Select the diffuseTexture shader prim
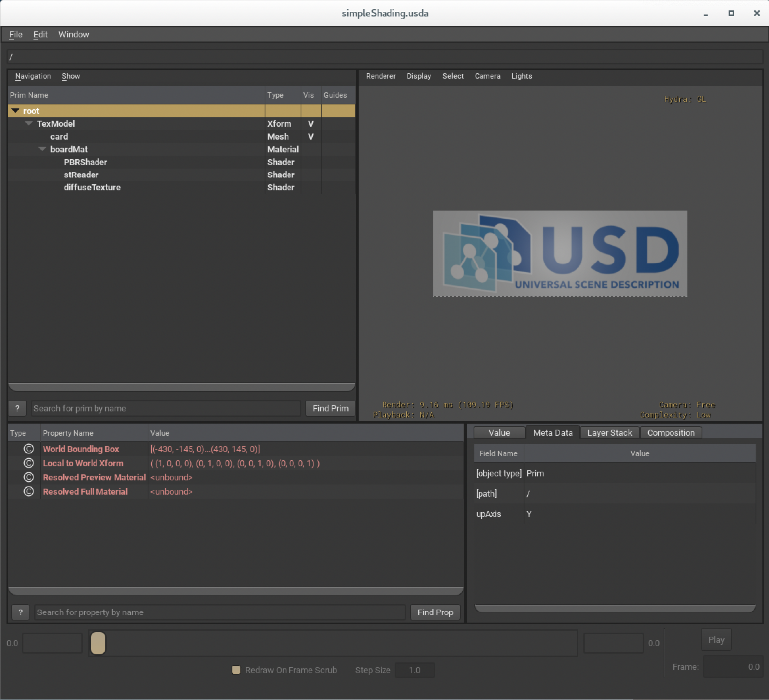Screen dimensions: 769x700 (182, 187)
